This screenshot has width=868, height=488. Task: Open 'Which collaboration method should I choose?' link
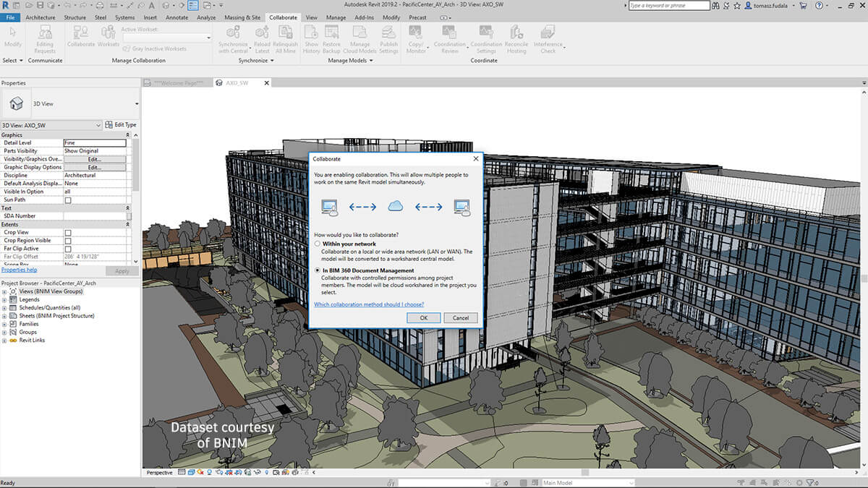(369, 304)
